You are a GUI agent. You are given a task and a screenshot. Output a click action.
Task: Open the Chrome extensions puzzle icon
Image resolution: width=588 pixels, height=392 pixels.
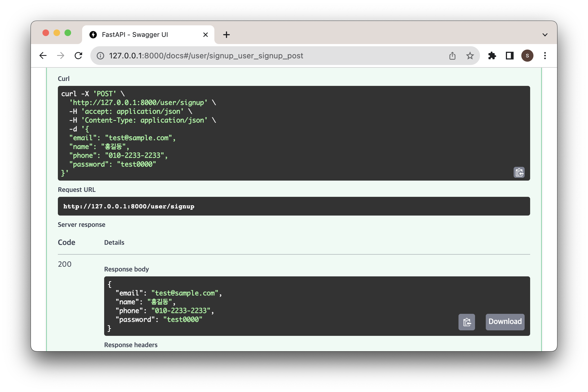492,56
